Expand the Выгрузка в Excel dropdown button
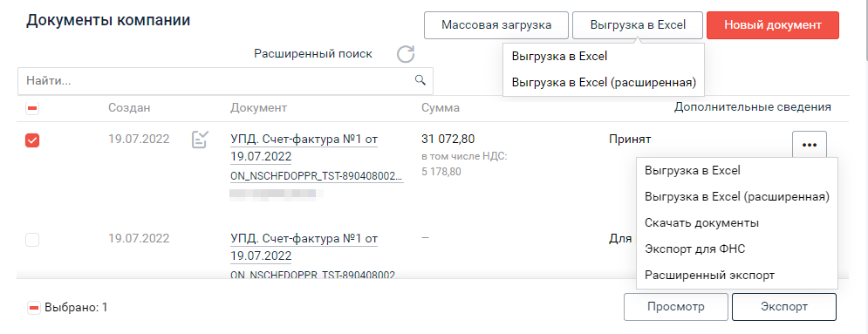This screenshot has height=334, width=868. click(x=638, y=25)
